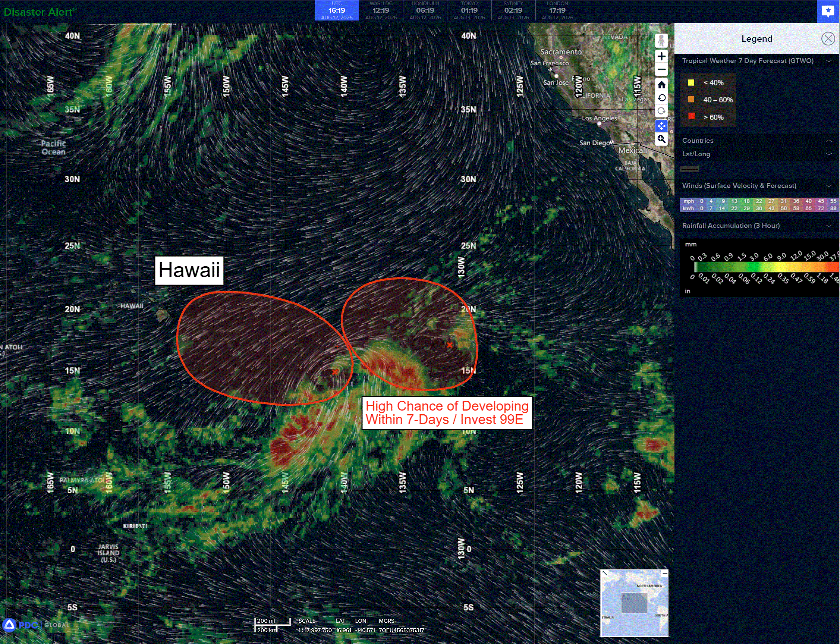Click the HAWAII island map label

[132, 306]
